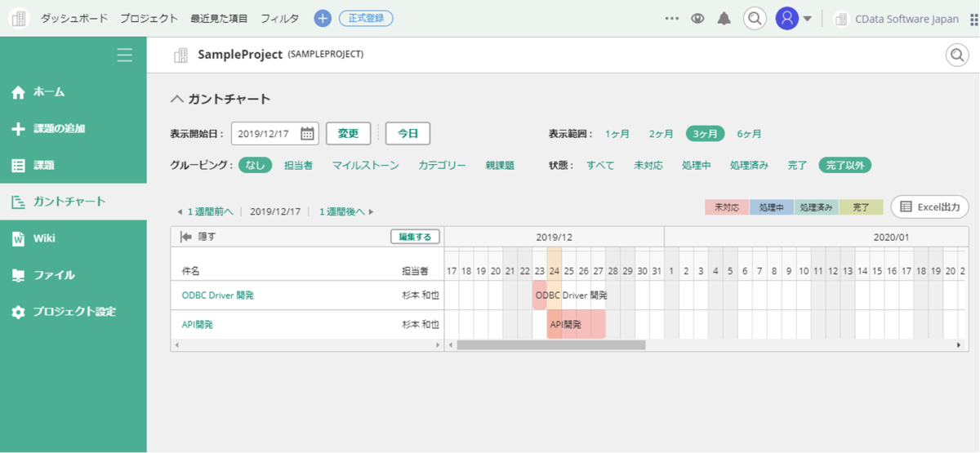
Task: Click the 未対応 legend swatch
Action: (727, 207)
